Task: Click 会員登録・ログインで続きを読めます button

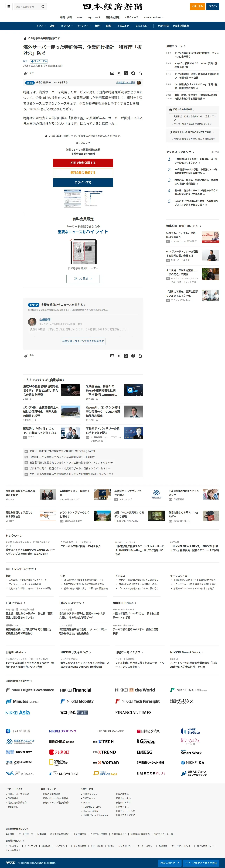Action: (83, 341)
